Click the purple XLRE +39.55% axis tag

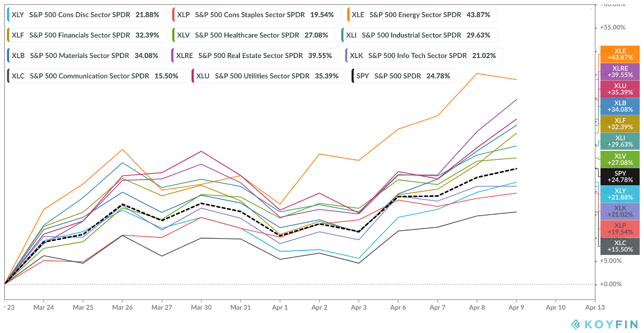pos(620,72)
